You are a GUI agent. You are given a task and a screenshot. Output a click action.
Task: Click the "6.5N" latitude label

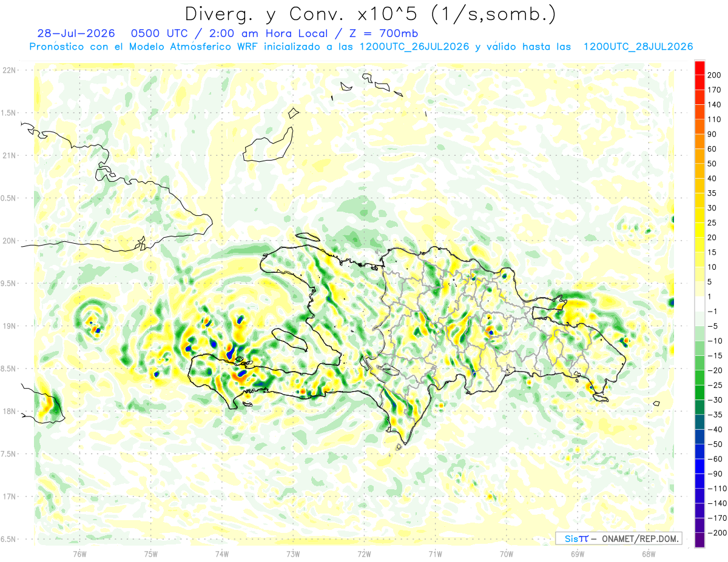(x=9, y=539)
